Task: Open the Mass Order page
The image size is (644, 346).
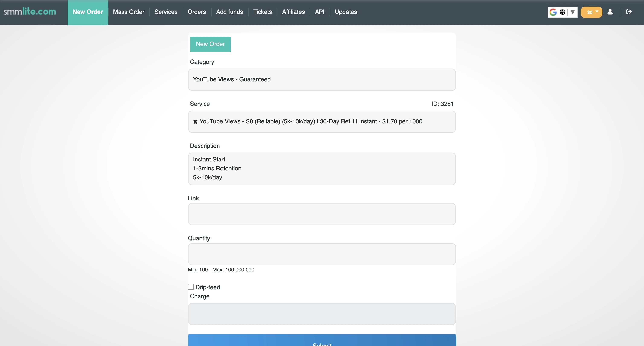Action: (129, 12)
